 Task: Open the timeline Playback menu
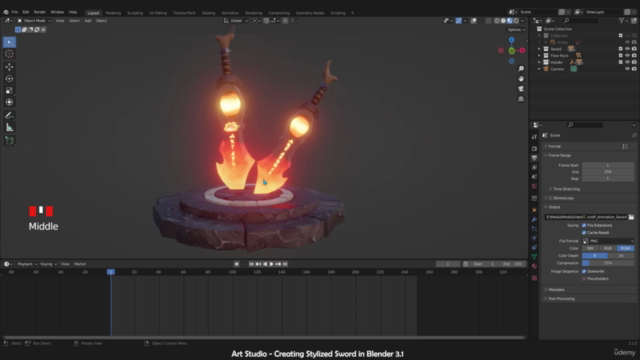[27, 264]
